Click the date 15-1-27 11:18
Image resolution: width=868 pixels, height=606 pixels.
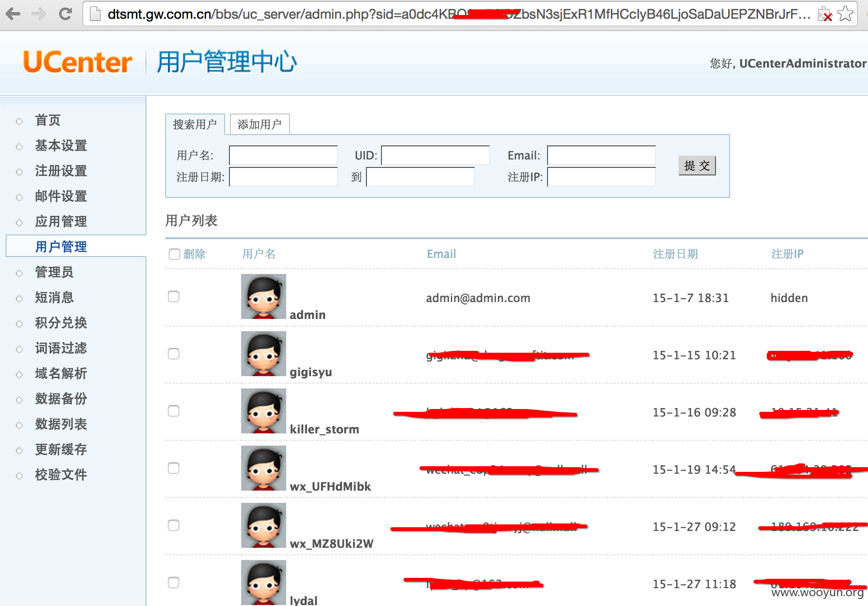(694, 584)
